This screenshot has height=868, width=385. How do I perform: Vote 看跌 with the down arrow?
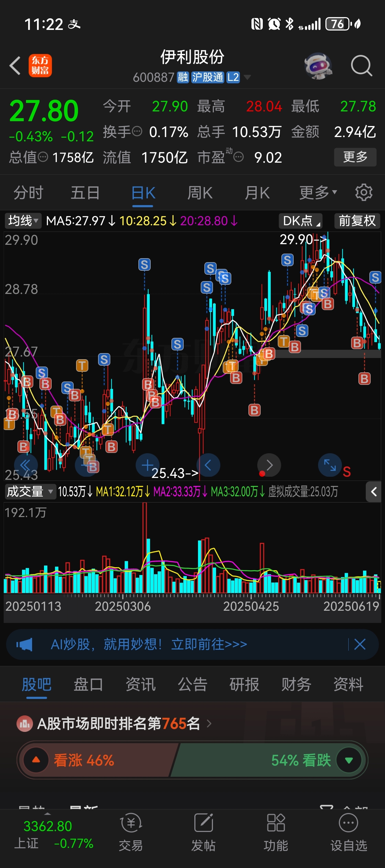click(x=349, y=760)
